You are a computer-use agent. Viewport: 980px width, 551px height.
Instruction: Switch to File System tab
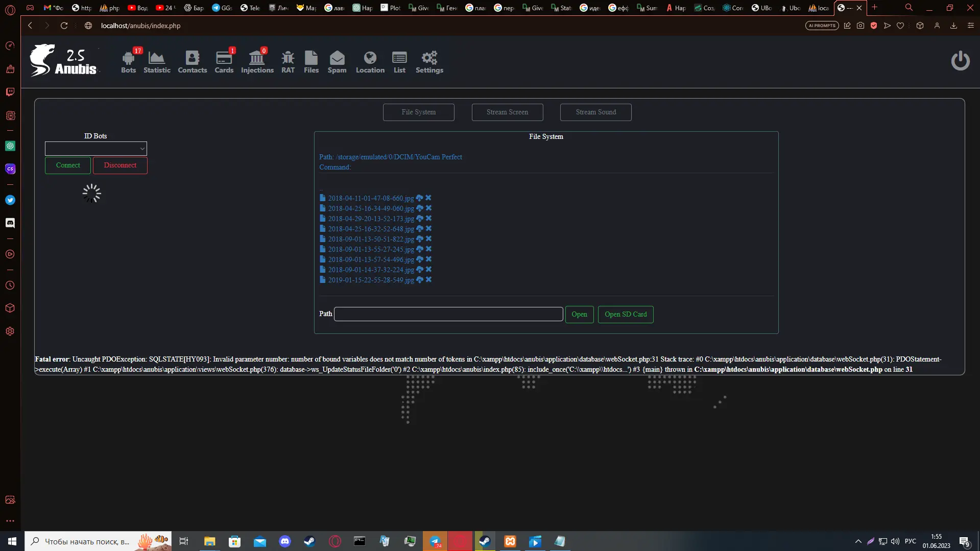point(419,112)
